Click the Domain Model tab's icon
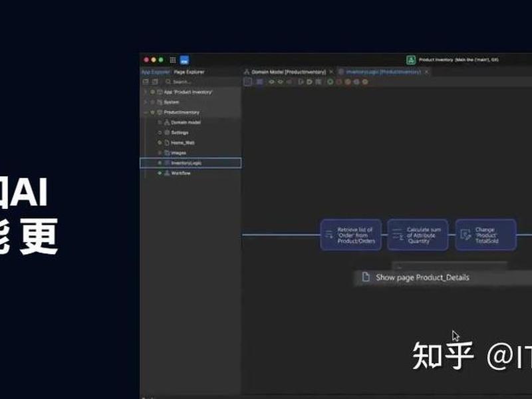Viewport: 532px width, 399px height. [247, 72]
